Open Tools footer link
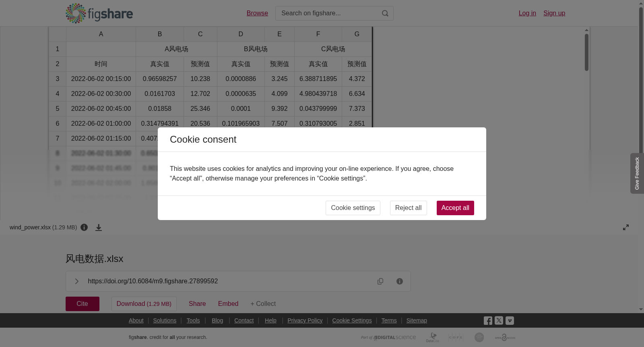Viewport: 644px width, 347px height. tap(193, 320)
